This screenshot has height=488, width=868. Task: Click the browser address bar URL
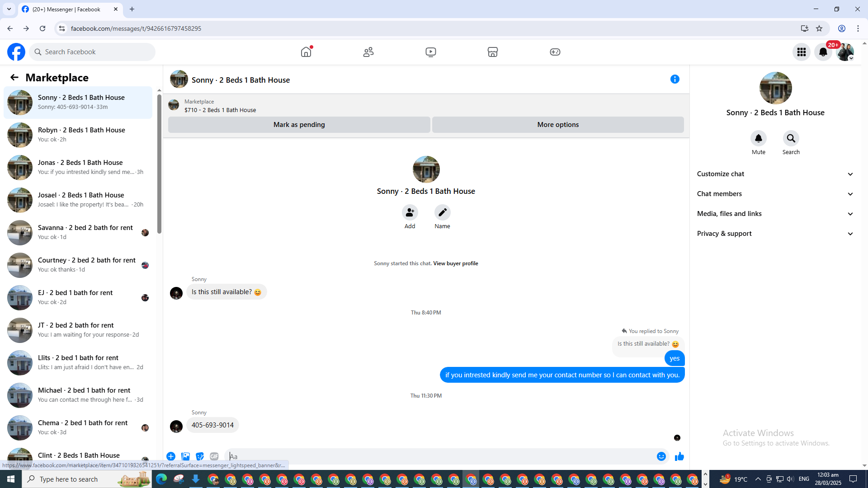point(136,28)
